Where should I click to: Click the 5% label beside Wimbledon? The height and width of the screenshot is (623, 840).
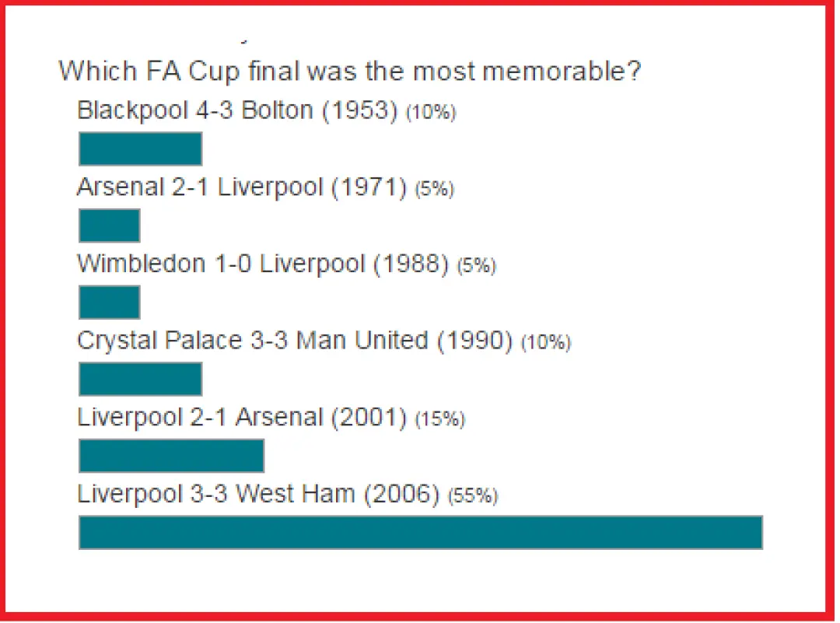click(x=476, y=266)
